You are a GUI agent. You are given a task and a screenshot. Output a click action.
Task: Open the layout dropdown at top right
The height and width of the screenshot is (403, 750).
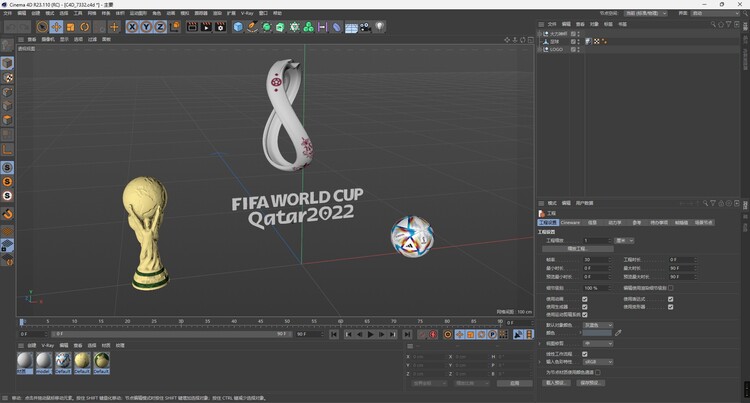[715, 13]
